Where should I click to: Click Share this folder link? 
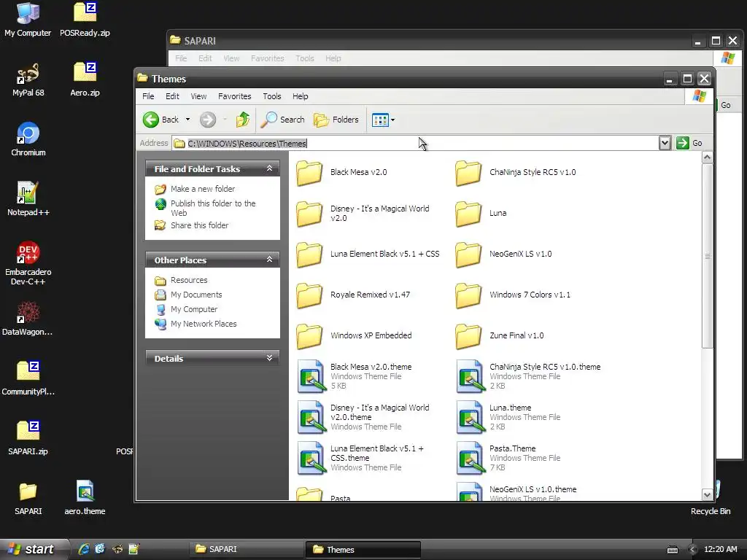click(199, 225)
